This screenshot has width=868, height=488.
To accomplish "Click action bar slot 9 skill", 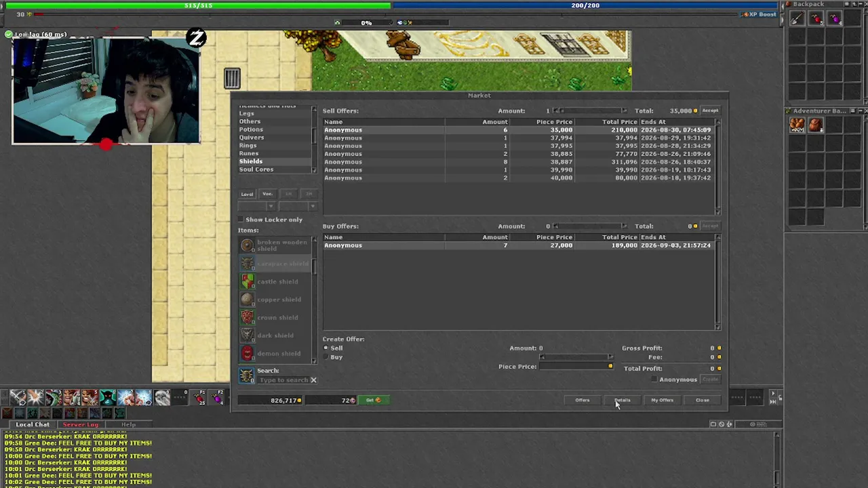I will click(x=161, y=398).
